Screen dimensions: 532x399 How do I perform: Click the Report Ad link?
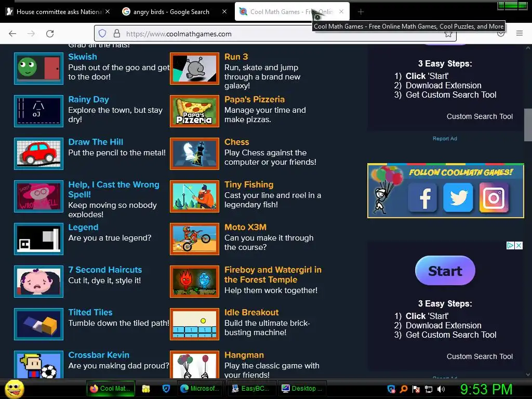point(445,138)
